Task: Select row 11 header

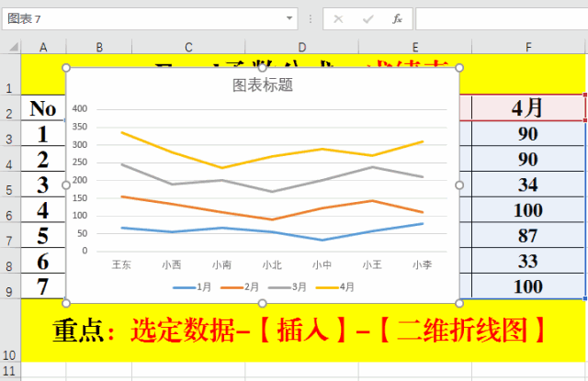Action: (10, 372)
